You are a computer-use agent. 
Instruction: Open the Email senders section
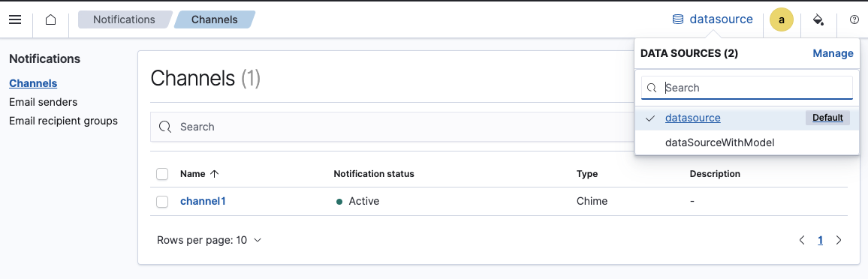point(44,102)
